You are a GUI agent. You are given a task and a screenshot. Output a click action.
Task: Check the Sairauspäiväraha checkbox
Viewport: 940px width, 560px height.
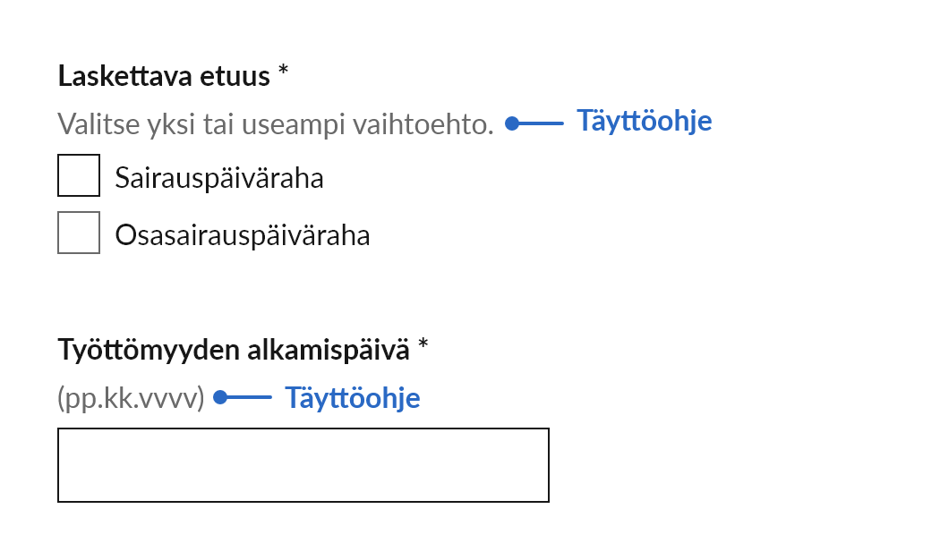coord(78,175)
